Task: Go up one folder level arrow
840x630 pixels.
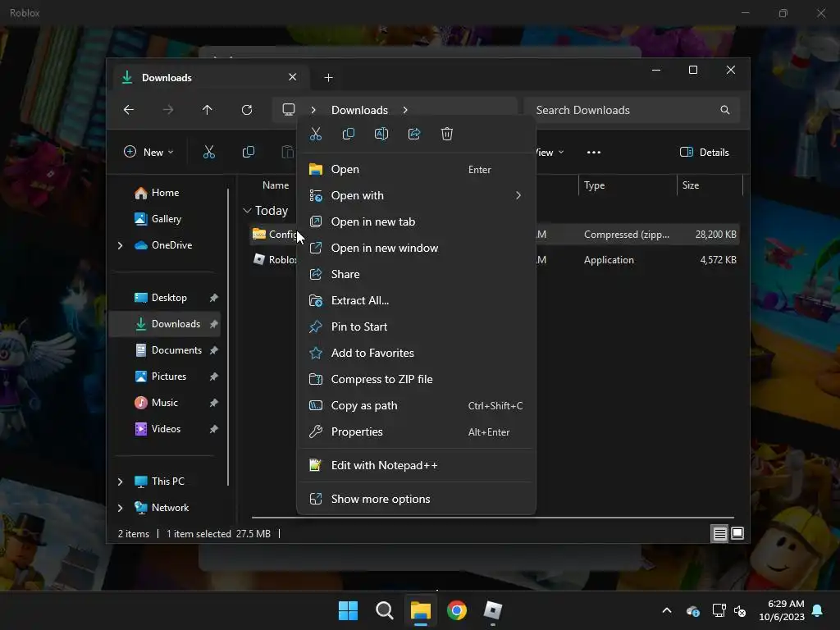Action: pyautogui.click(x=208, y=110)
